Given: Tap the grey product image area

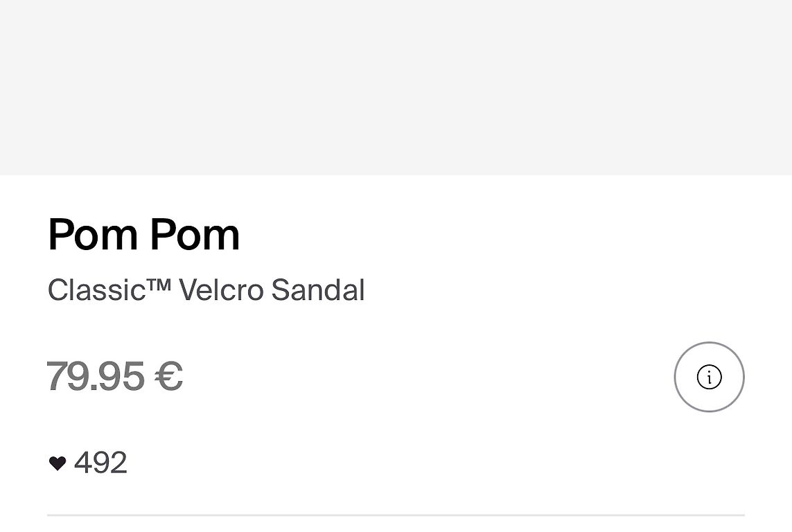Looking at the screenshot, I should point(396,87).
